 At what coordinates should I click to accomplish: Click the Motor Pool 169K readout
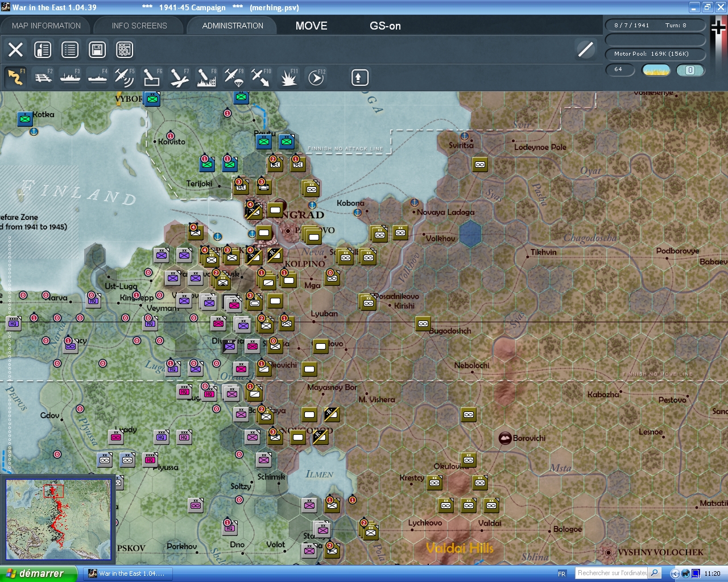(655, 54)
